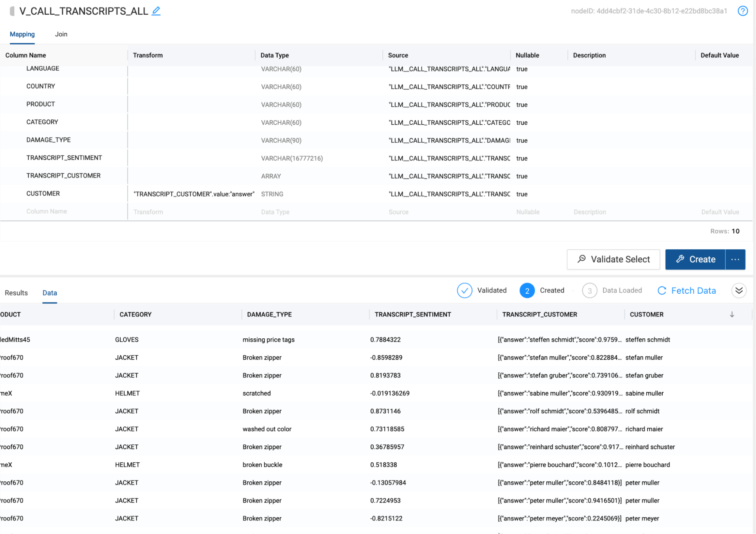Viewport: 756px width, 534px height.
Task: Open the Create options ellipsis menu
Action: (735, 260)
